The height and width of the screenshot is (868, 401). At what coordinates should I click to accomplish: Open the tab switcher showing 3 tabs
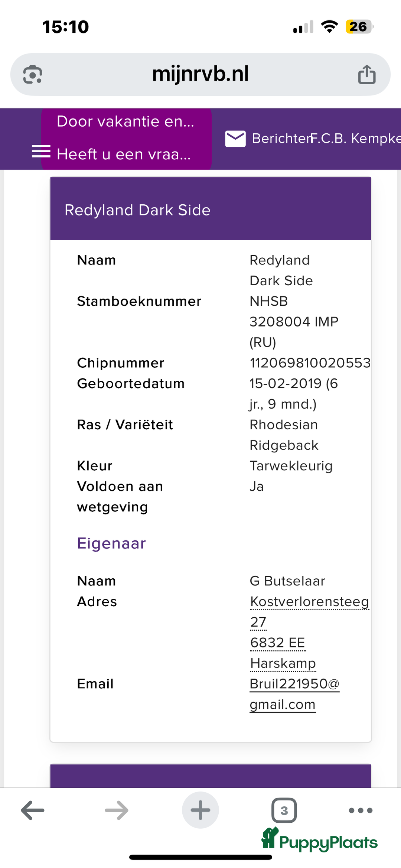click(284, 810)
